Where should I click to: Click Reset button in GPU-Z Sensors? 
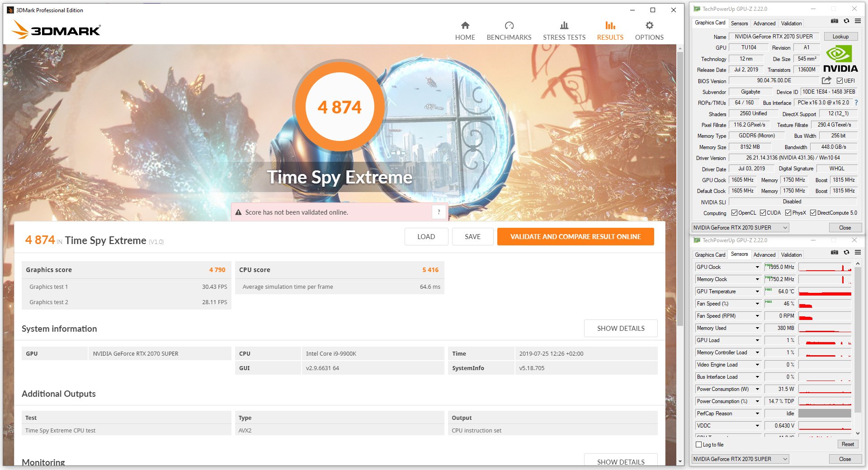tap(848, 444)
